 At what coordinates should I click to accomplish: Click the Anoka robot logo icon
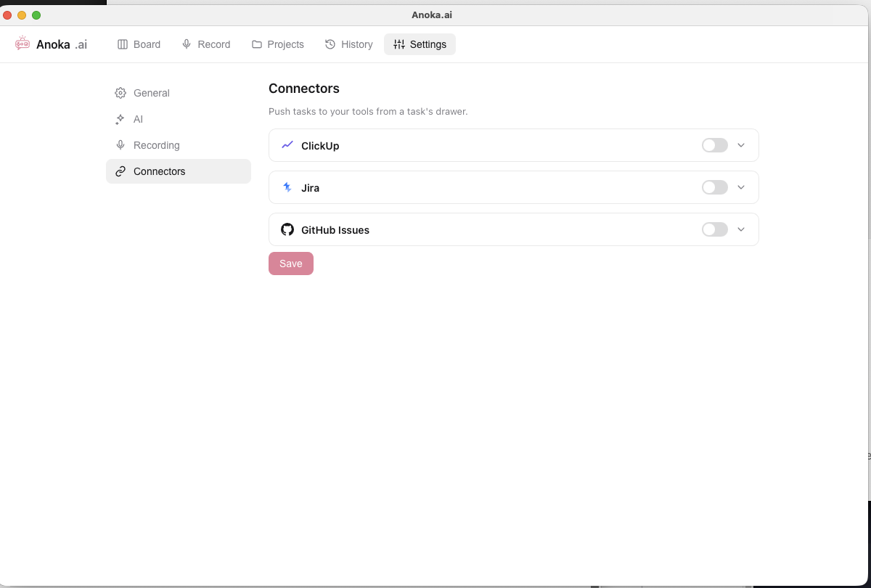coord(23,44)
